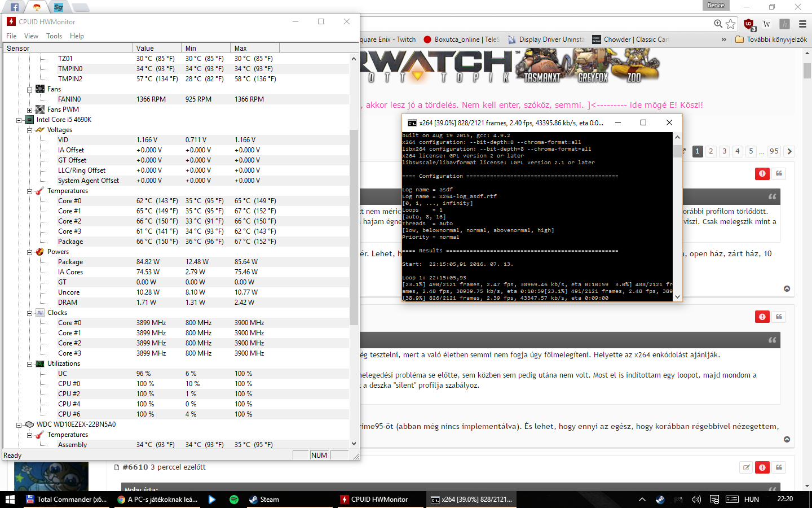Select the Intel Core i5 4690K chip icon
The width and height of the screenshot is (812, 508).
29,120
